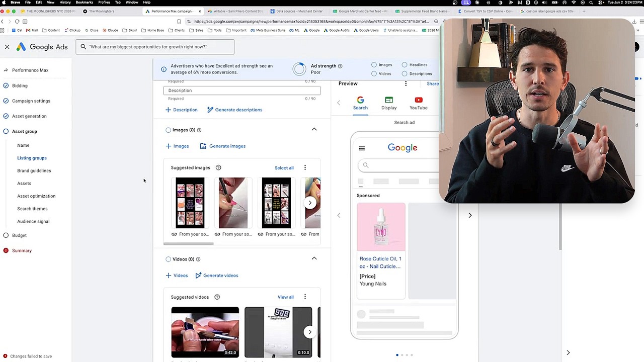Click the search magnifier icon in Google Ads

84,47
